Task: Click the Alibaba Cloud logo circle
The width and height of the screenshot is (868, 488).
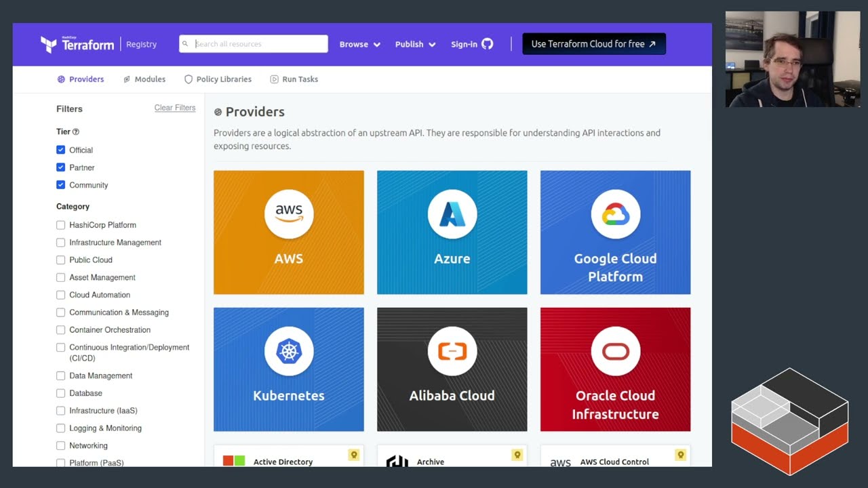Action: click(x=452, y=351)
